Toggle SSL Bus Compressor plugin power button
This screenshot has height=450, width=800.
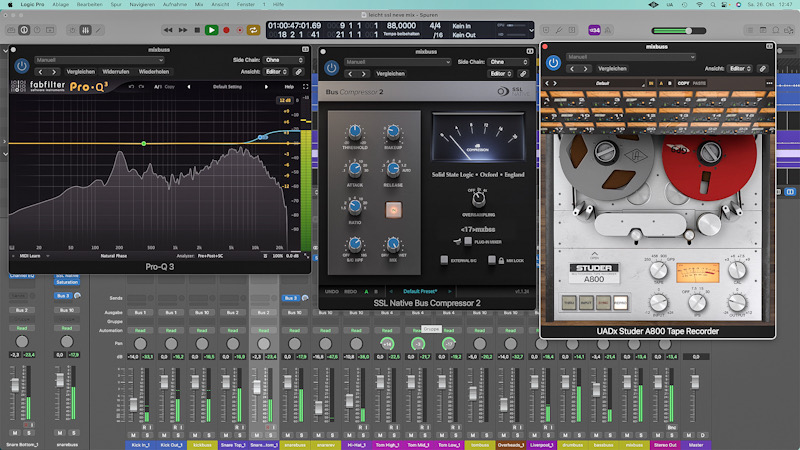(331, 67)
